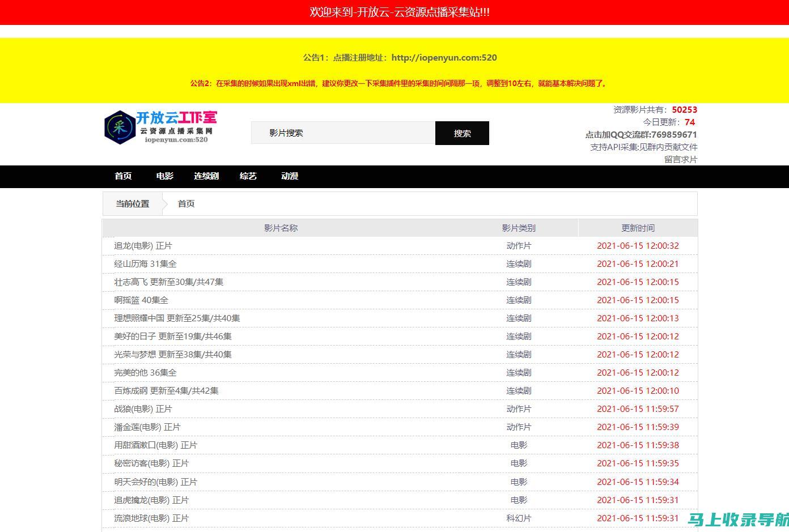Open 完美的他 36集全 entry
This screenshot has width=789, height=532.
(145, 372)
